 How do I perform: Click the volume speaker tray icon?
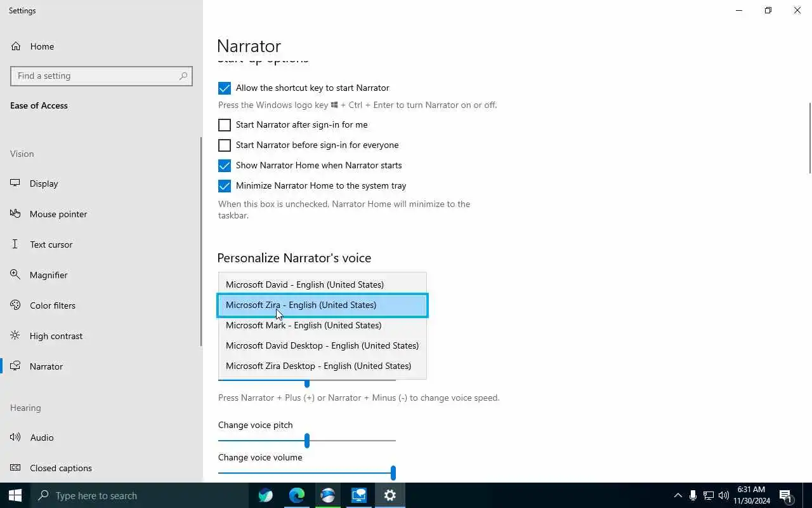(x=724, y=495)
